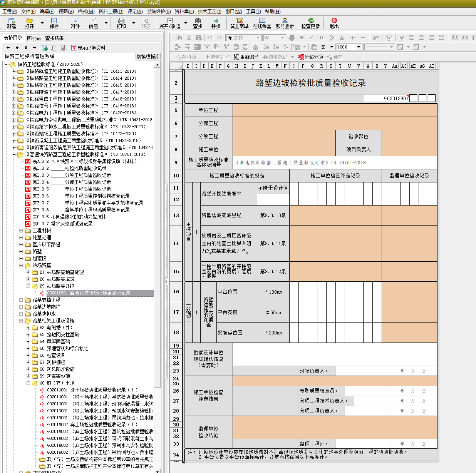Viewport: 476px width, 473px height.
Task: Toggle 显示已填资料 filter
Action: [x=89, y=48]
